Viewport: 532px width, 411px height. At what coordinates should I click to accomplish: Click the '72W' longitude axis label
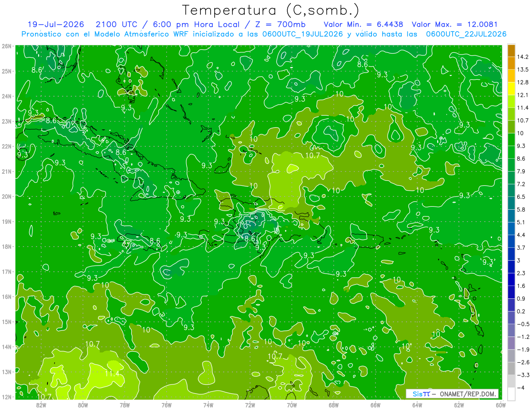[x=250, y=405]
